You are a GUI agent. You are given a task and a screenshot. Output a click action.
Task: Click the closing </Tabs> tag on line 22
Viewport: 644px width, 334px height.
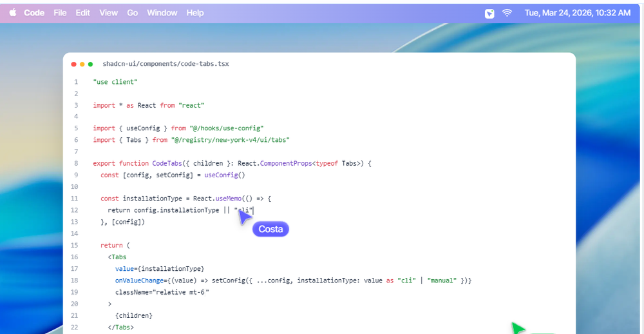pos(121,328)
